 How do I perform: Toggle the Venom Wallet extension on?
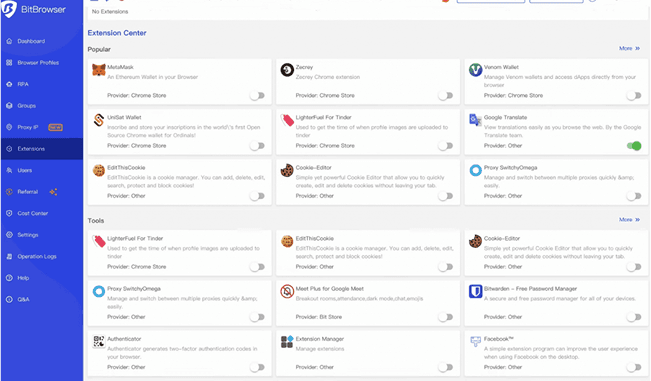coord(634,95)
